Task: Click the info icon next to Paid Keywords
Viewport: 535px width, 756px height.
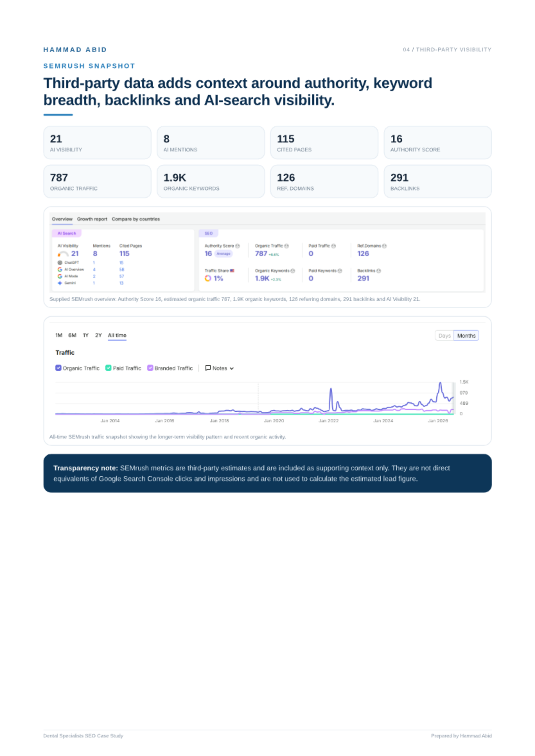Action: tap(340, 271)
